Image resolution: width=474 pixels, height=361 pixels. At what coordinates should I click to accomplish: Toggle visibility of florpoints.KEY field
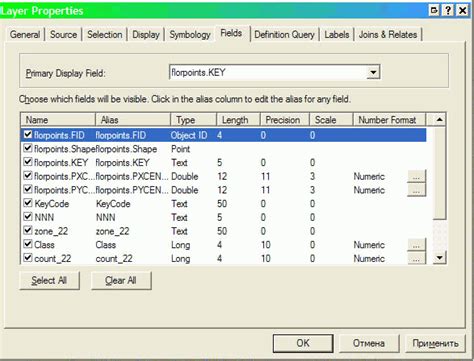(x=28, y=162)
